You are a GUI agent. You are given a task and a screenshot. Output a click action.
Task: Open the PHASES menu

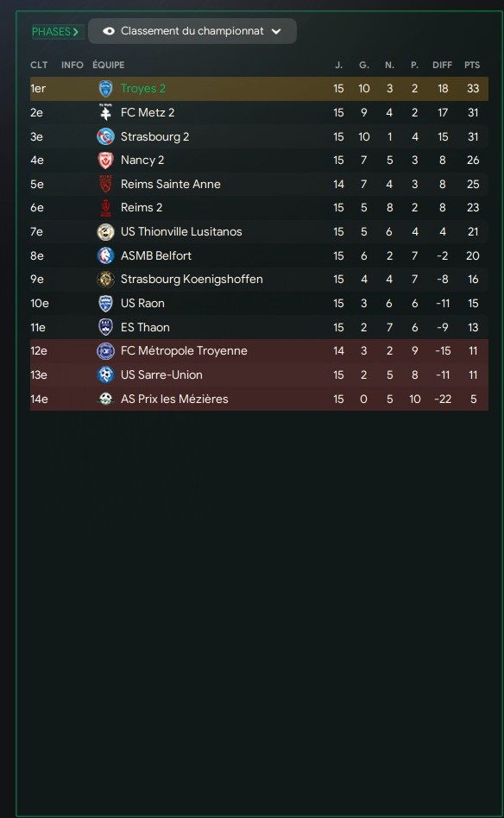click(55, 32)
